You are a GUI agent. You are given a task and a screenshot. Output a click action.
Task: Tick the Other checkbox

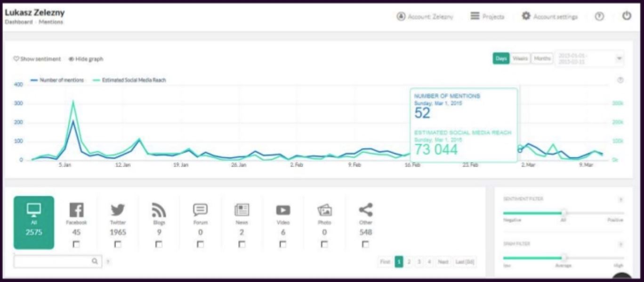click(x=365, y=244)
